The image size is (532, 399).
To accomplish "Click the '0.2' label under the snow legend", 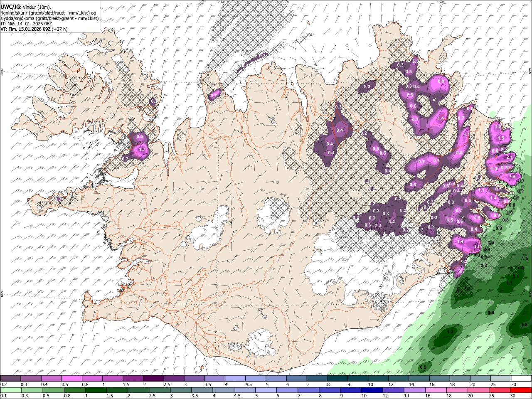I will pyautogui.click(x=4, y=384).
